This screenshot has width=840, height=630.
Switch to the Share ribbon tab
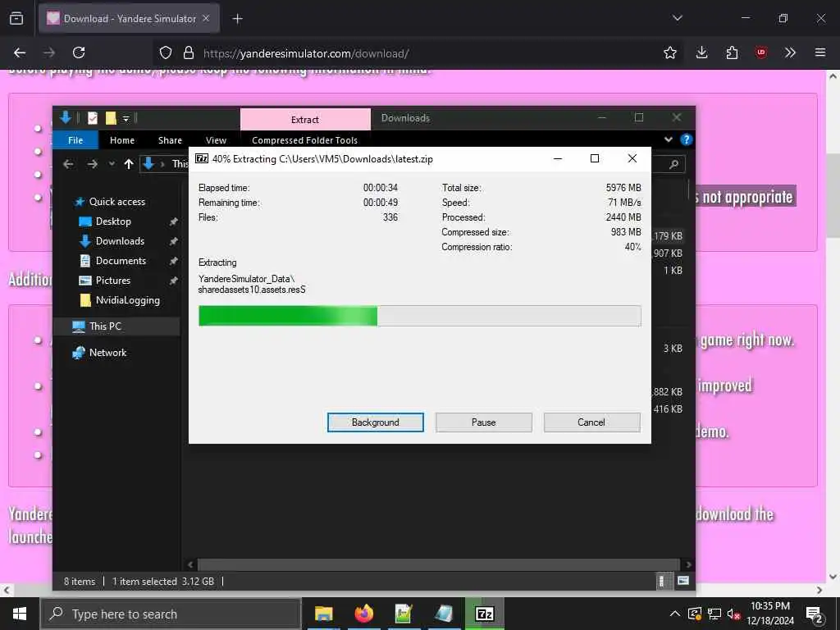point(170,140)
